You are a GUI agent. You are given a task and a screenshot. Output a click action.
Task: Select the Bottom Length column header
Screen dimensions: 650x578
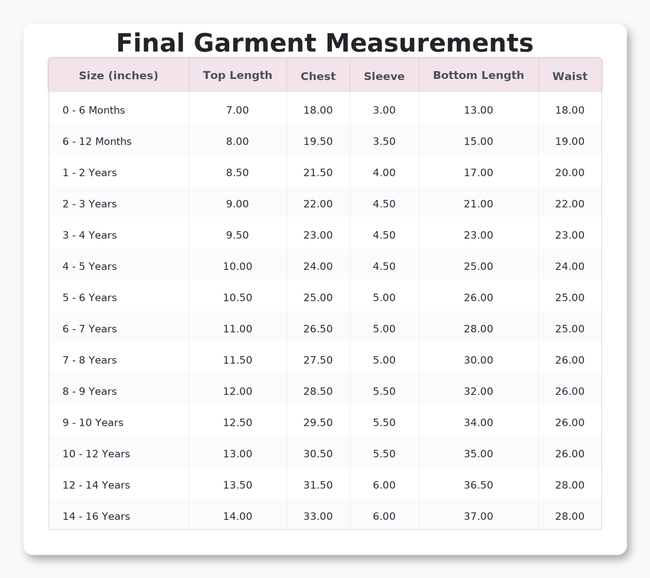pos(478,75)
